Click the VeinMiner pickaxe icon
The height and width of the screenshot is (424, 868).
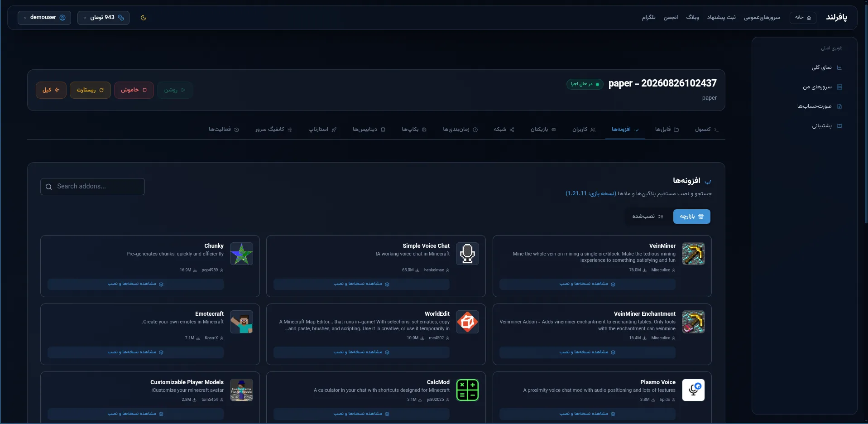[693, 254]
